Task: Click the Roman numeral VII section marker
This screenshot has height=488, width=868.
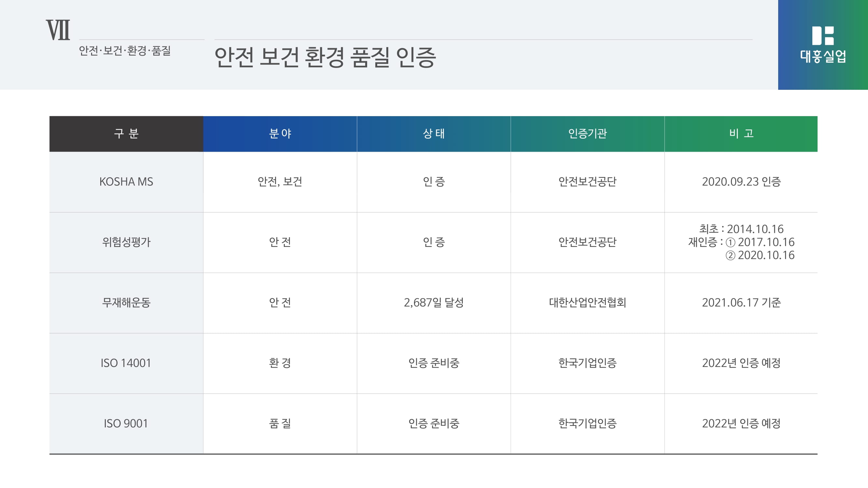Action: (58, 30)
